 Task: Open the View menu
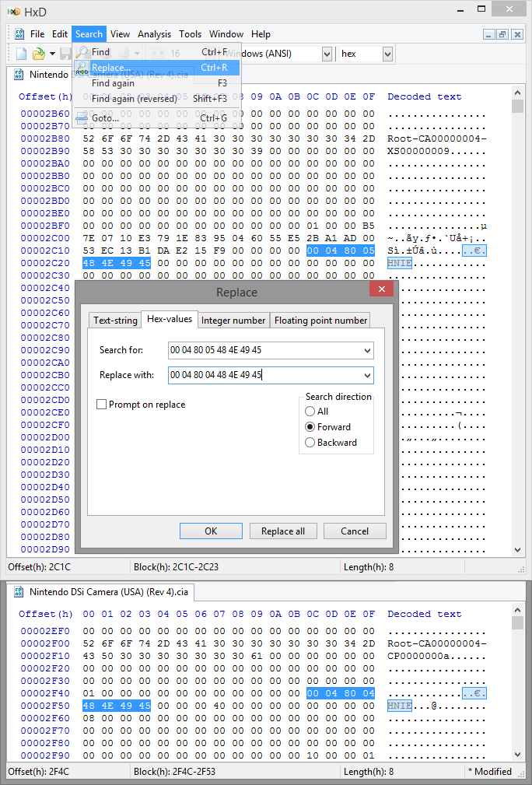pyautogui.click(x=120, y=34)
